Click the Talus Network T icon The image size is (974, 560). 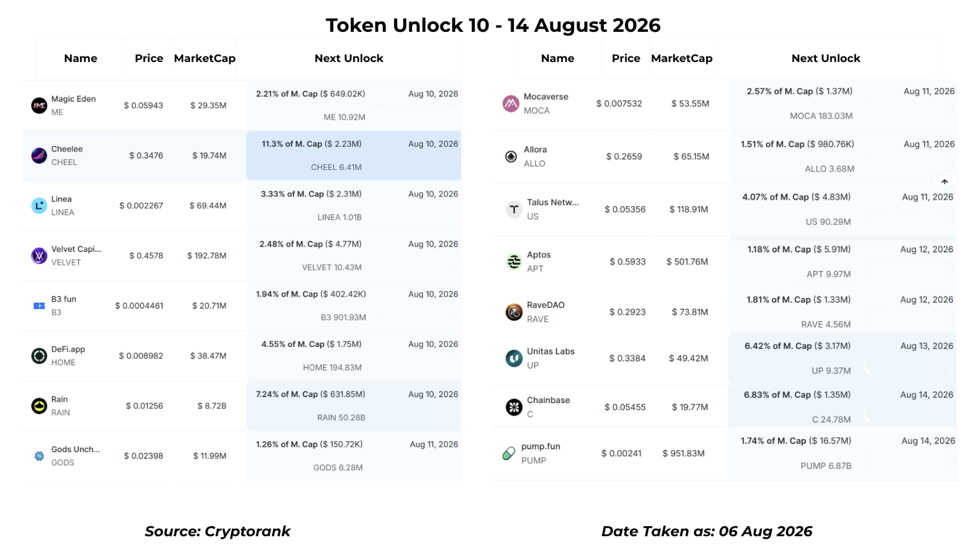(x=514, y=209)
